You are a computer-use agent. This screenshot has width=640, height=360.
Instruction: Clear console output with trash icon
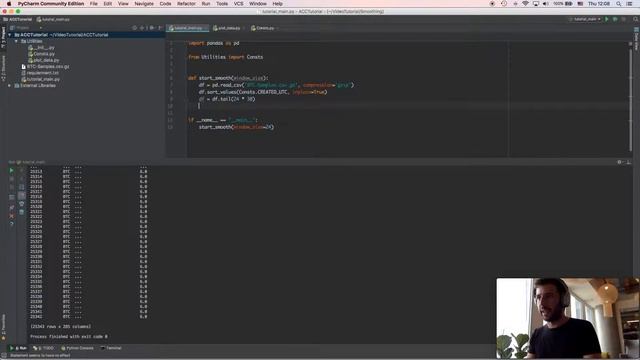coord(22,212)
